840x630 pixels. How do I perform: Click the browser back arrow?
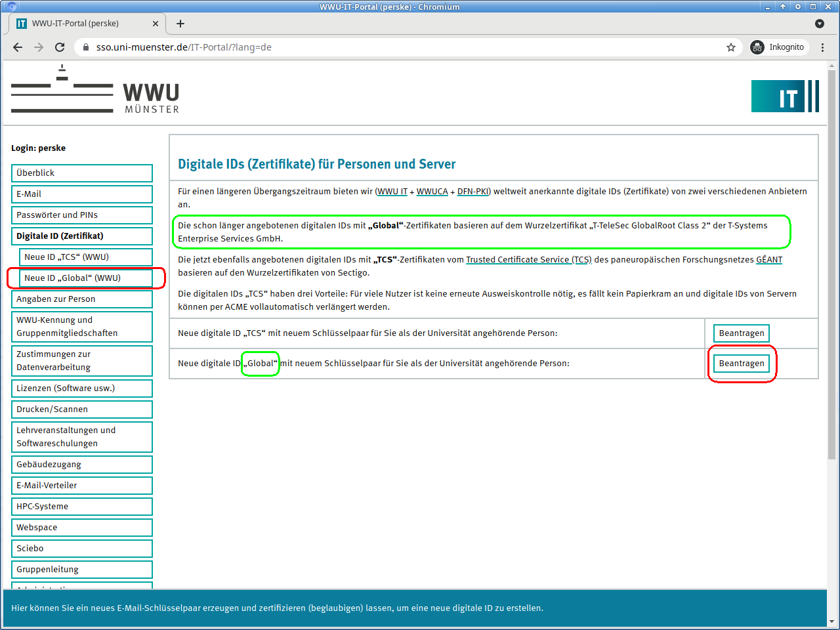click(x=18, y=47)
